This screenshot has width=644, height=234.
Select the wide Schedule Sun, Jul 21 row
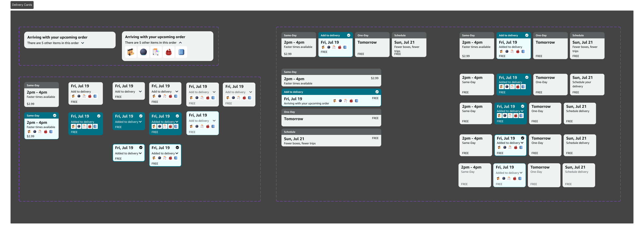331,138
